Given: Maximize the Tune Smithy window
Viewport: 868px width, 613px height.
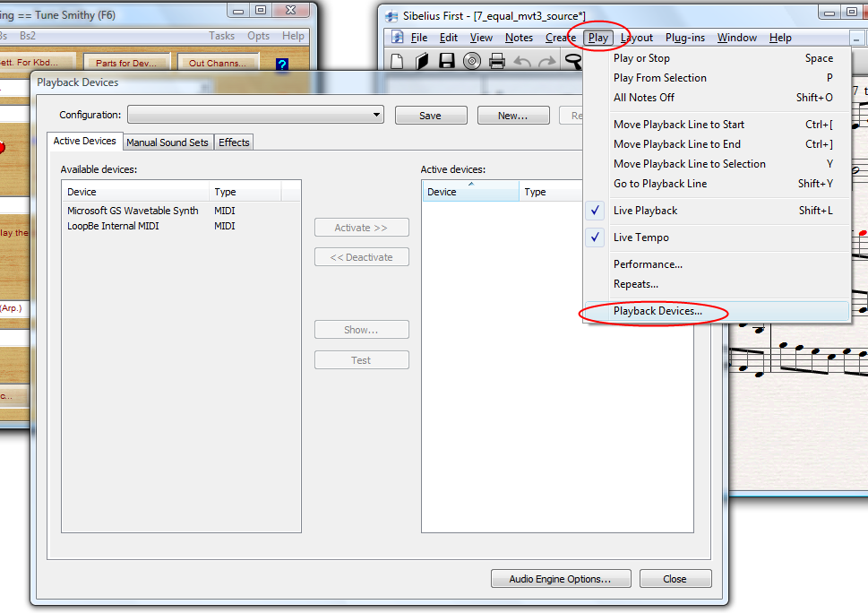Looking at the screenshot, I should (261, 10).
